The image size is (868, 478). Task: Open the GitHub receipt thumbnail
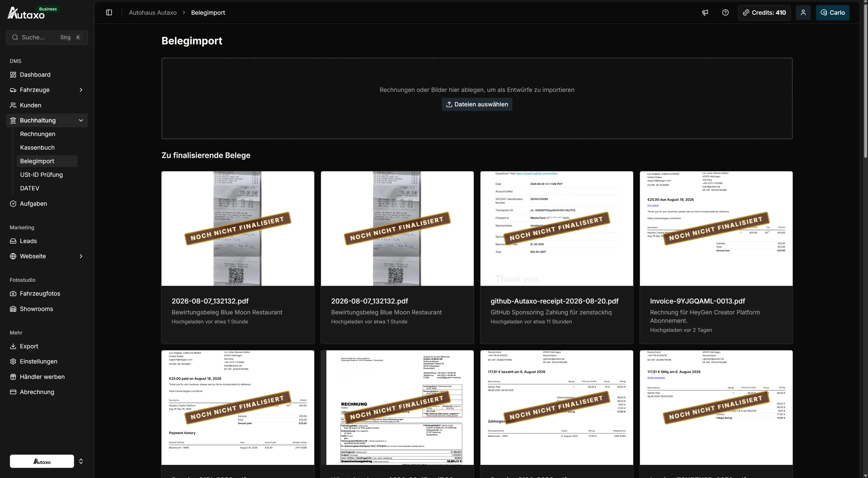(557, 229)
